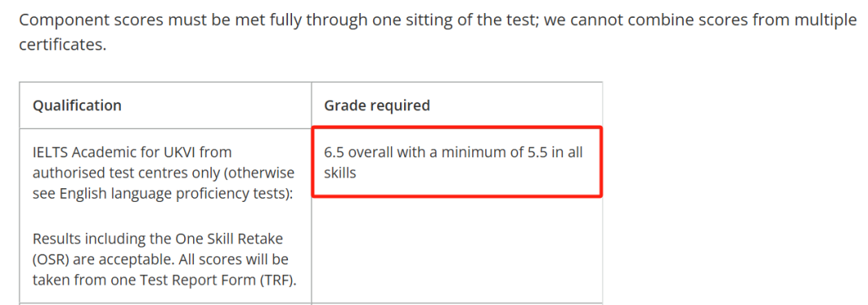868x305 pixels.
Task: Click the "Qualification" column header
Action: click(77, 105)
